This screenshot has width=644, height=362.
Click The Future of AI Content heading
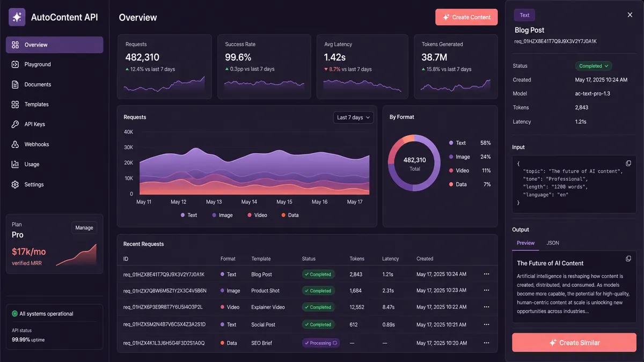click(x=550, y=263)
